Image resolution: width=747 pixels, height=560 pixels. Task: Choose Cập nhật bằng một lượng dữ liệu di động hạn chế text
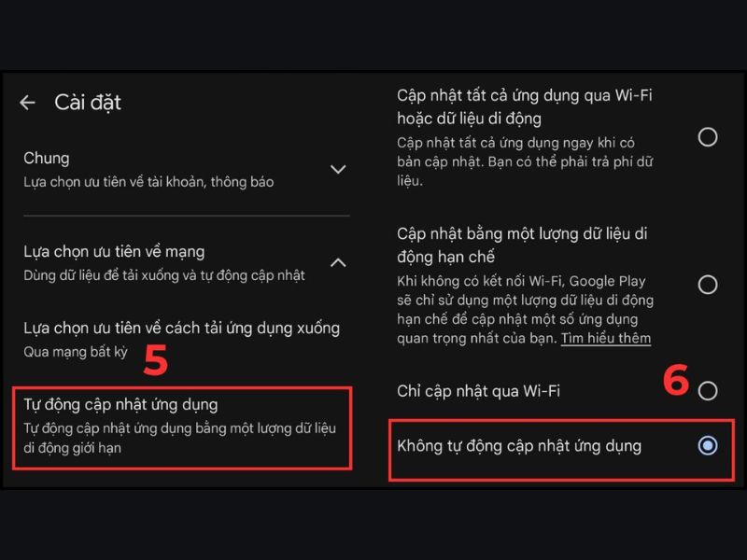coord(522,245)
